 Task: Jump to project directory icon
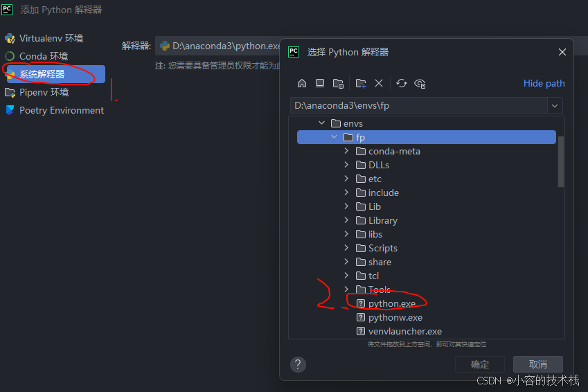point(338,83)
